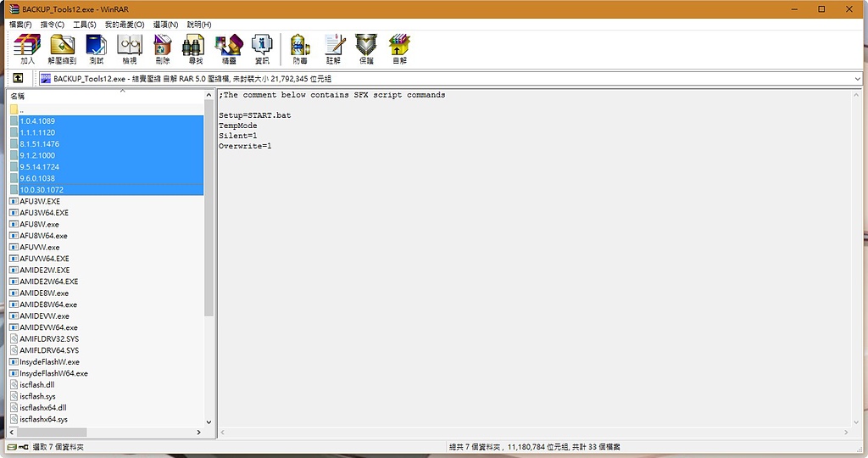Click the TempMode line in comment pane
This screenshot has height=458, width=868.
238,126
